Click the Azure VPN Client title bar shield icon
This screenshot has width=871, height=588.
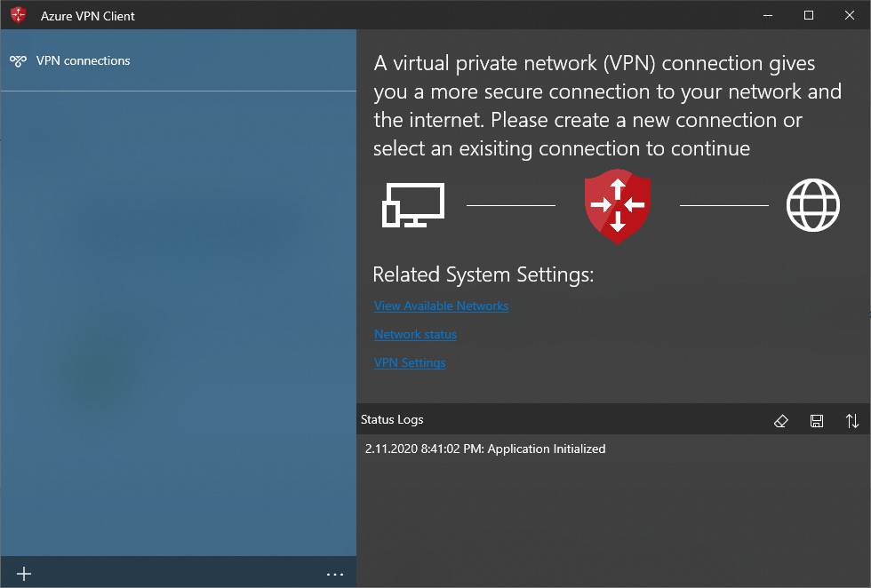(x=19, y=15)
